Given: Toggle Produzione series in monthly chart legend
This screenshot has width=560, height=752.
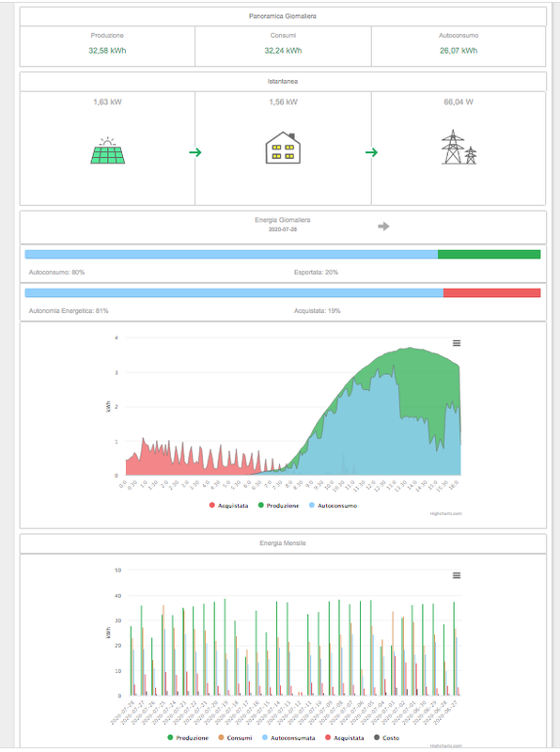Looking at the screenshot, I should click(x=188, y=738).
